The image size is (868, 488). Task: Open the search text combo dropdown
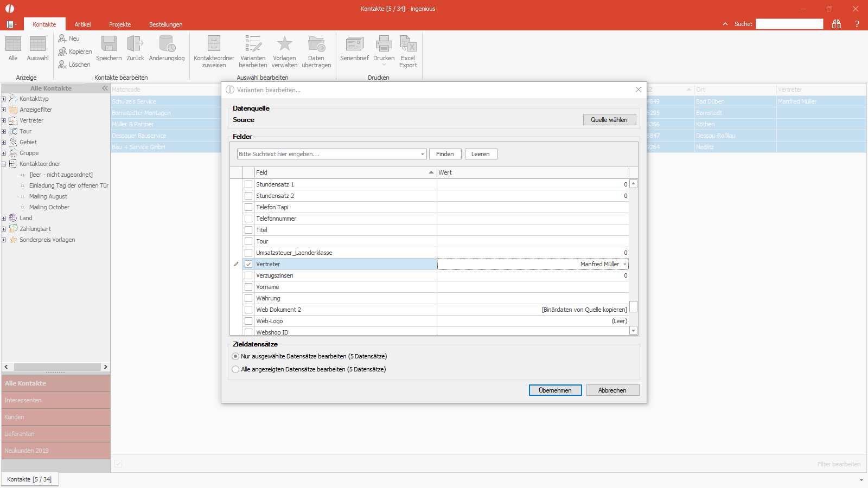point(423,154)
